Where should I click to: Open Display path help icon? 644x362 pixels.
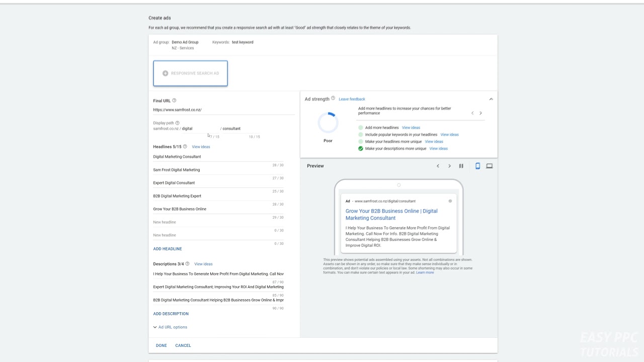tap(177, 123)
